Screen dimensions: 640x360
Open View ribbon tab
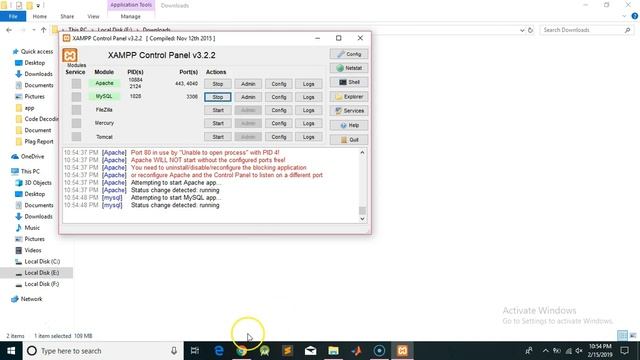[x=93, y=16]
